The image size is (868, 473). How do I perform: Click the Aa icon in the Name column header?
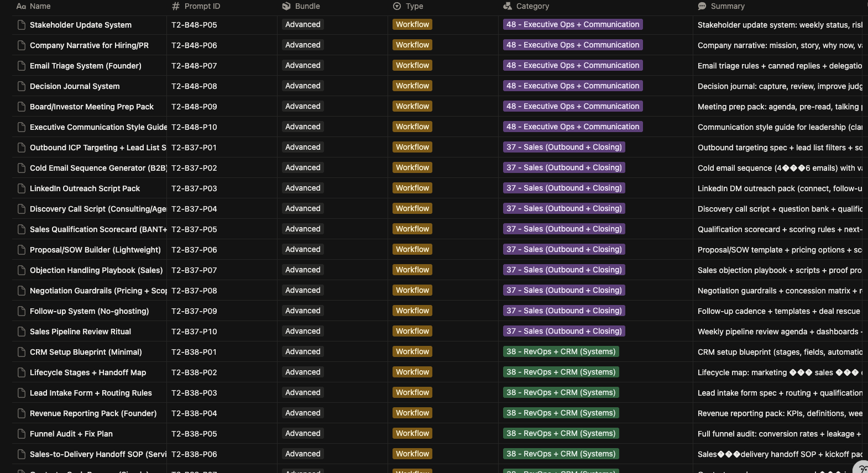(21, 6)
